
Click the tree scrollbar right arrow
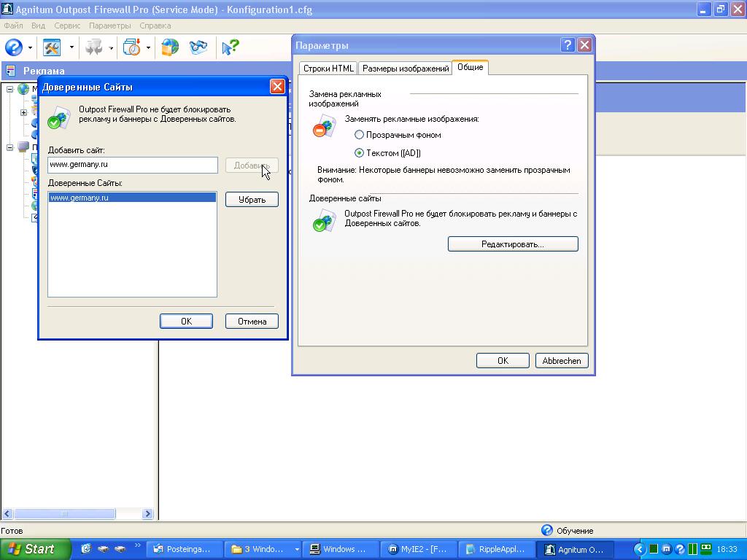pos(147,514)
